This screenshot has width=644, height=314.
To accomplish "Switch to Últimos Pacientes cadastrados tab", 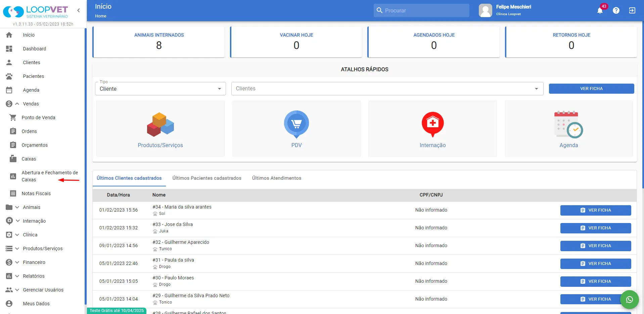I will (x=207, y=178).
